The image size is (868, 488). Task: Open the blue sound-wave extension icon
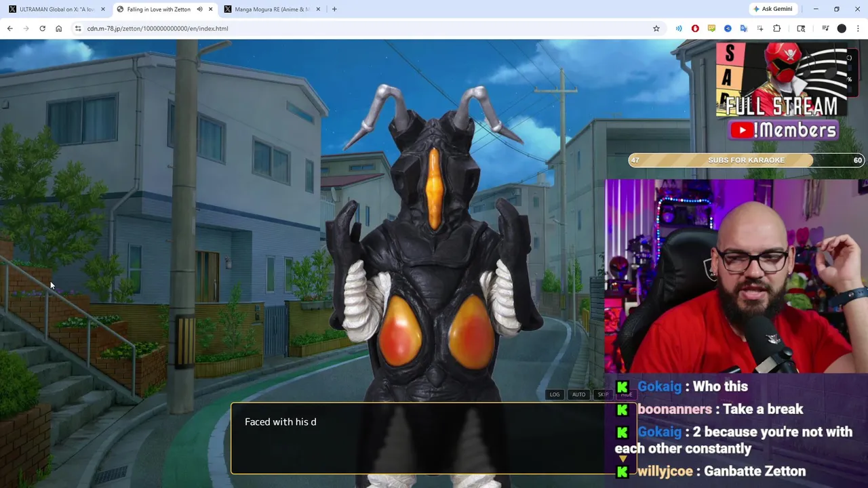(679, 28)
